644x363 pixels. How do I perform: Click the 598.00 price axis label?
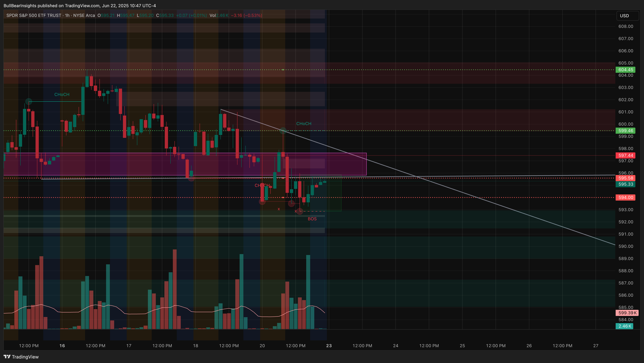pos(626,148)
